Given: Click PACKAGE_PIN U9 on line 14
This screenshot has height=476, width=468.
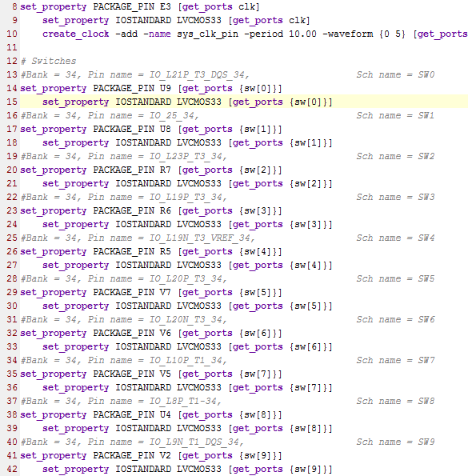Looking at the screenshot, I should (132, 88).
